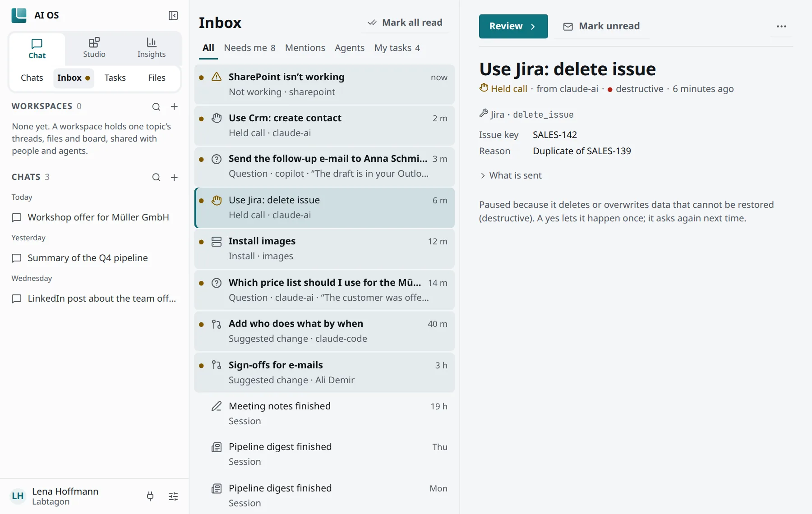Click the AI OS logo

coord(19,15)
